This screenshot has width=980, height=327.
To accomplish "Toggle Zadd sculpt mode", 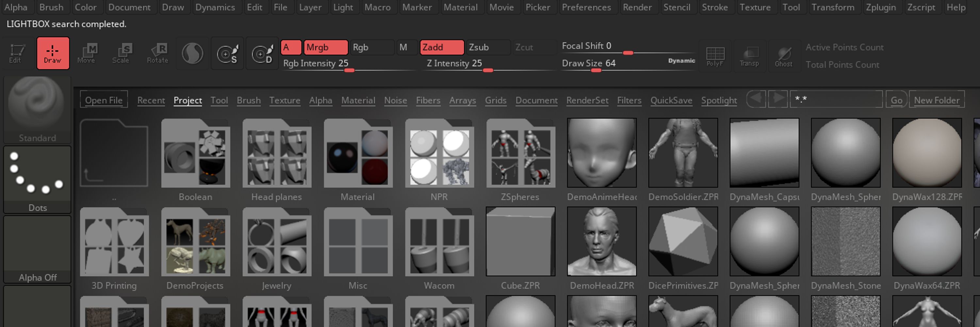I will 442,47.
